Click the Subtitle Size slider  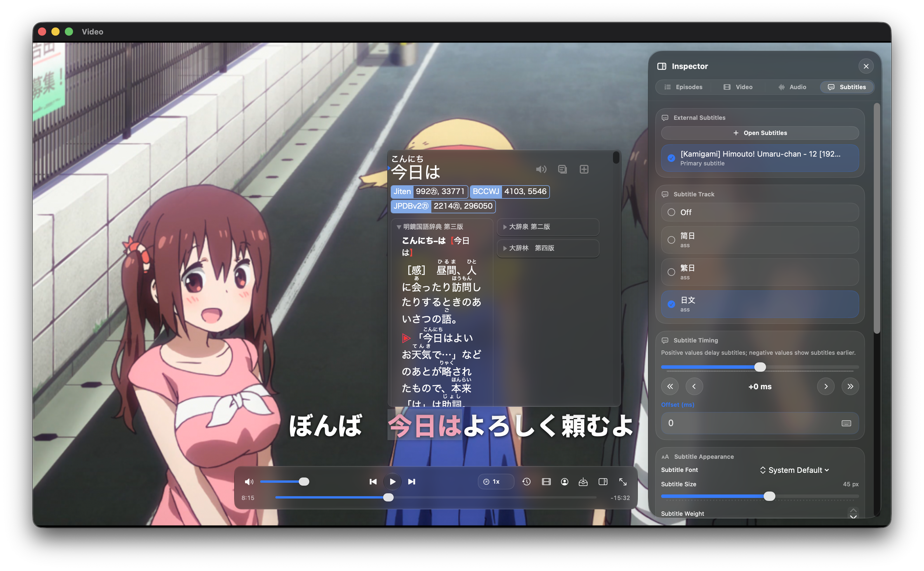(x=760, y=496)
